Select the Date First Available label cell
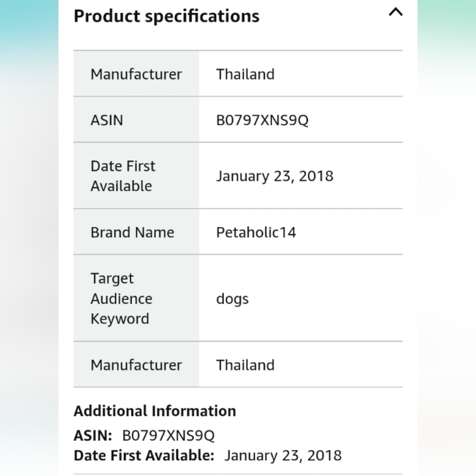Viewport: 476px width, 476px height. point(136,176)
